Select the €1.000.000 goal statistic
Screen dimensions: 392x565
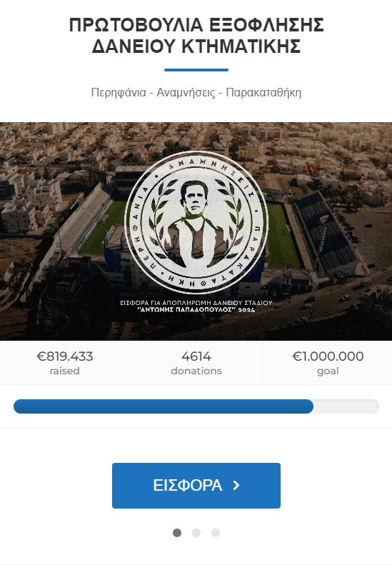(328, 362)
